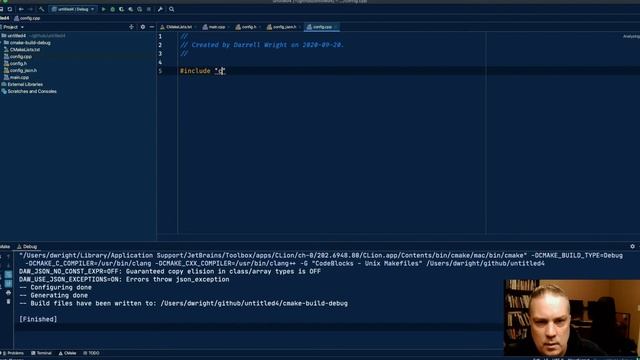Viewport: 640px width, 360px height.
Task: Click the Reload/Synchronize toolbar icon
Action: (x=10, y=9)
